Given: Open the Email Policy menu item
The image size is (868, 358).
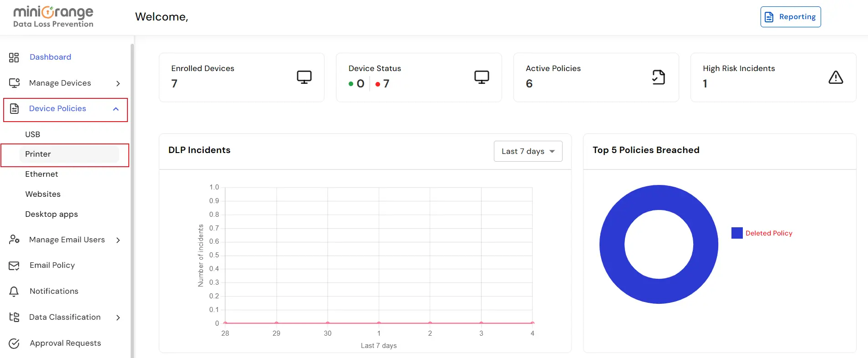Looking at the screenshot, I should click(x=52, y=265).
